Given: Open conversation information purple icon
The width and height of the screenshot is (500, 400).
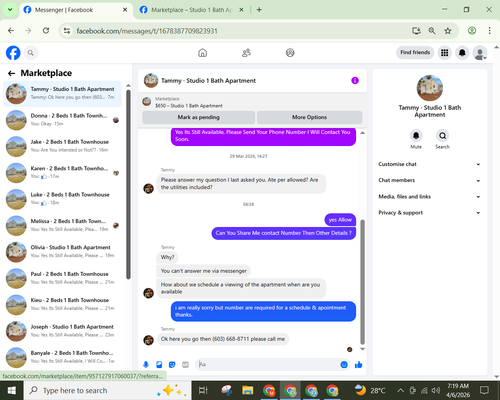Looking at the screenshot, I should point(355,80).
